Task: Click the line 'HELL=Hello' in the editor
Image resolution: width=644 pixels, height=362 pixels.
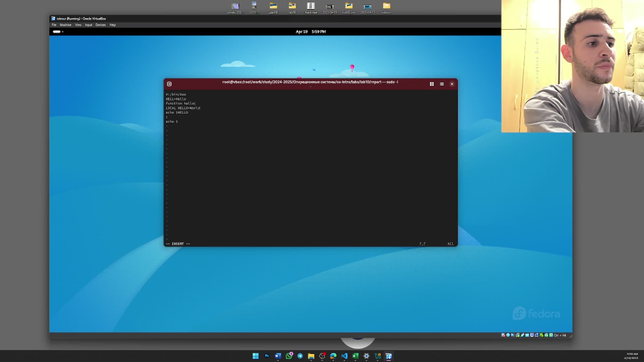Action: click(x=176, y=99)
